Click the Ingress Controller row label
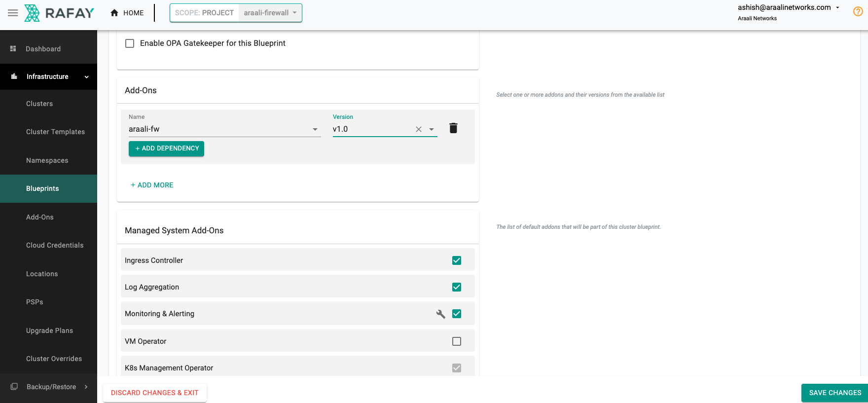 154,260
